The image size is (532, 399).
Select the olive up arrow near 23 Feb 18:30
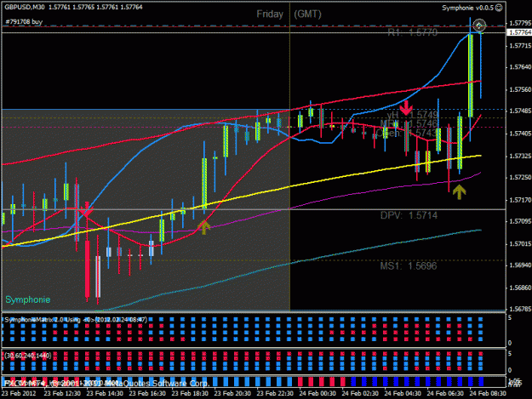[x=204, y=227]
